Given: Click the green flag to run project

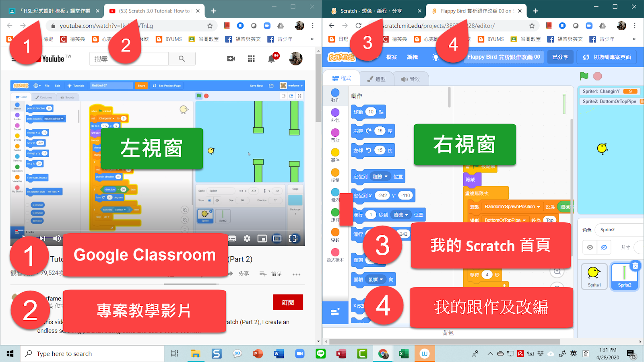Looking at the screenshot, I should click(584, 76).
